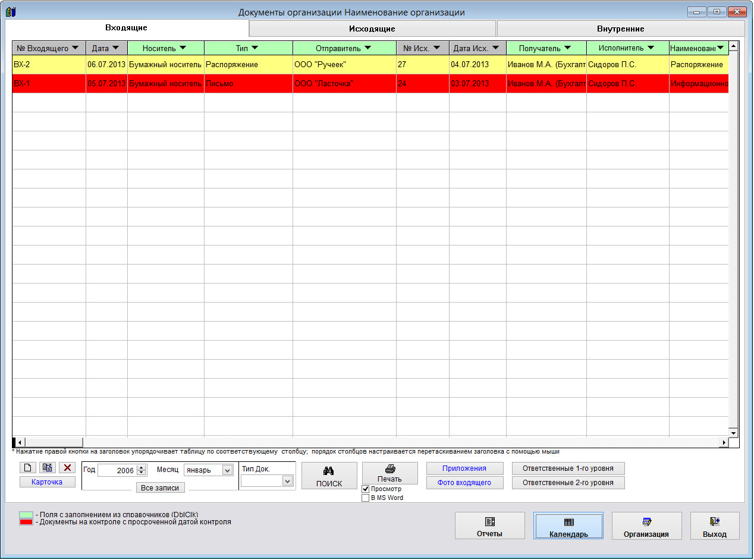Click the new document icon button
Screen dimensions: 754x560
tap(28, 468)
